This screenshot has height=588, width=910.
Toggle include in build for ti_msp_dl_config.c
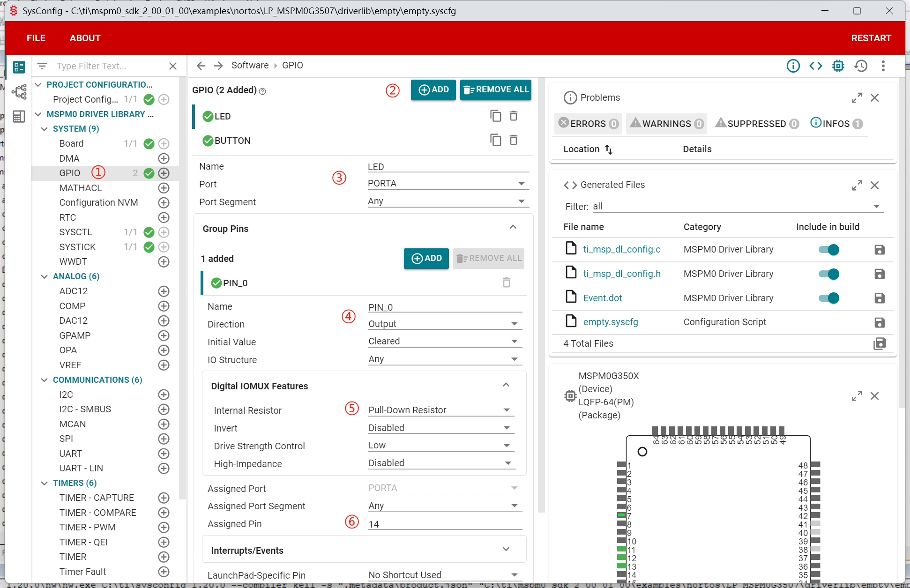(x=828, y=250)
